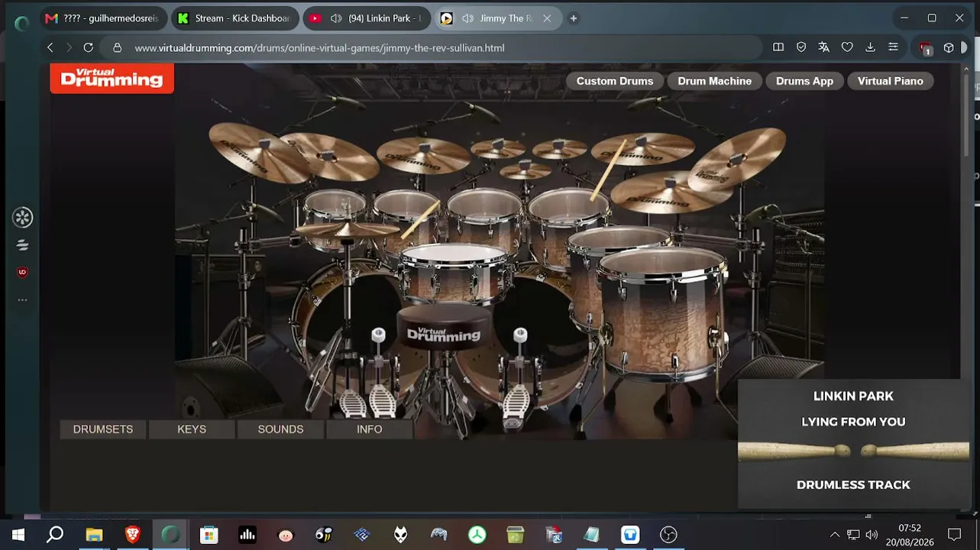
Task: Launch Brave browser from the taskbar
Action: tap(133, 535)
